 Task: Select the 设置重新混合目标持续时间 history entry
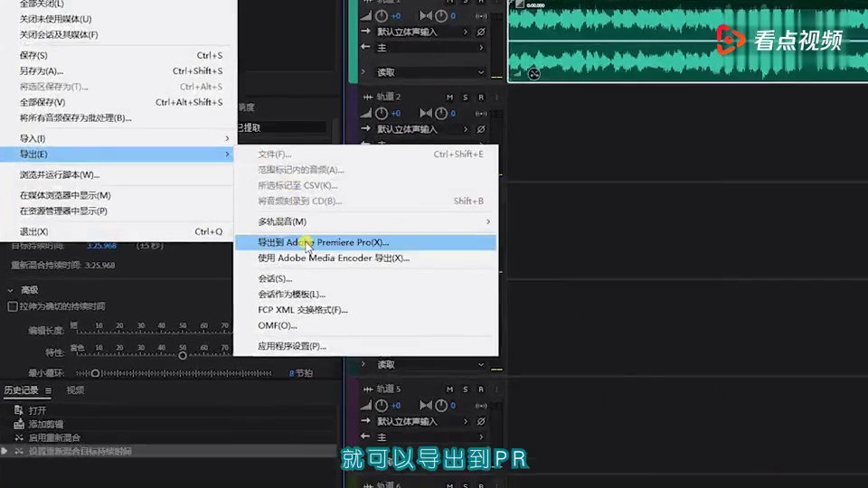(80, 452)
